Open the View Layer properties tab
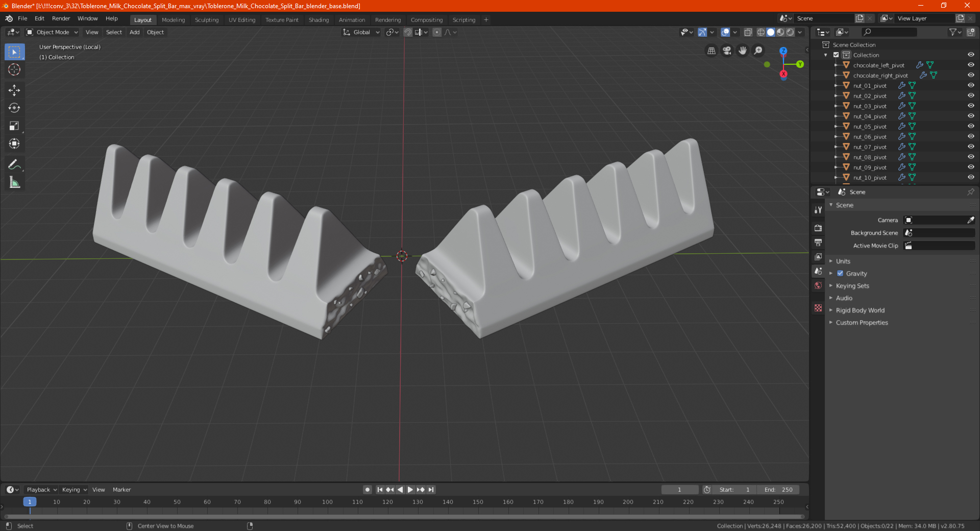Image resolution: width=980 pixels, height=531 pixels. (x=818, y=257)
